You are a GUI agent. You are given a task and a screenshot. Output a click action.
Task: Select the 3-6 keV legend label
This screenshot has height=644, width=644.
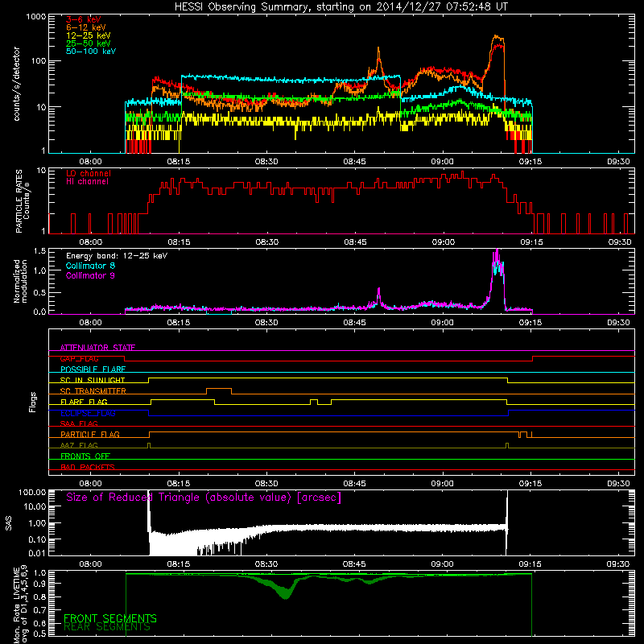pyautogui.click(x=84, y=19)
